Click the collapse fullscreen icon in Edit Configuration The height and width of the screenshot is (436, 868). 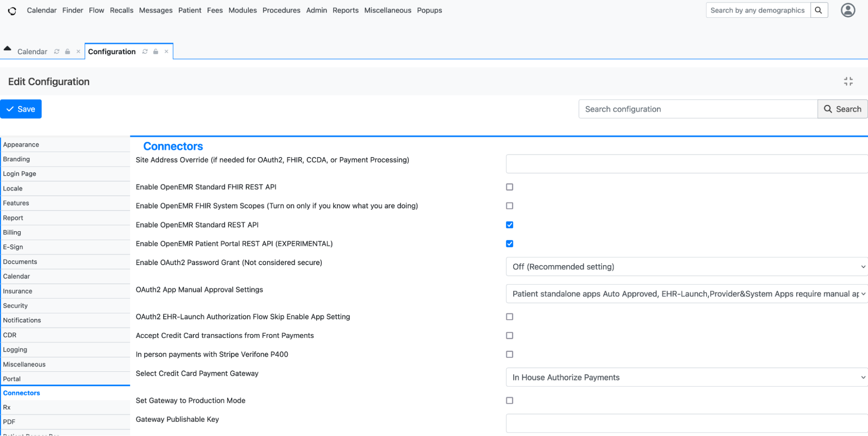[x=848, y=82]
